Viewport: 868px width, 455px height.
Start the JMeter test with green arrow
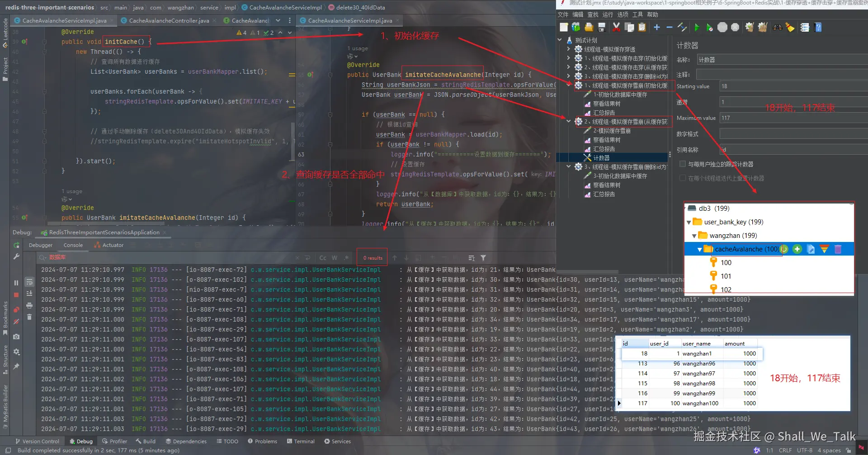point(697,27)
